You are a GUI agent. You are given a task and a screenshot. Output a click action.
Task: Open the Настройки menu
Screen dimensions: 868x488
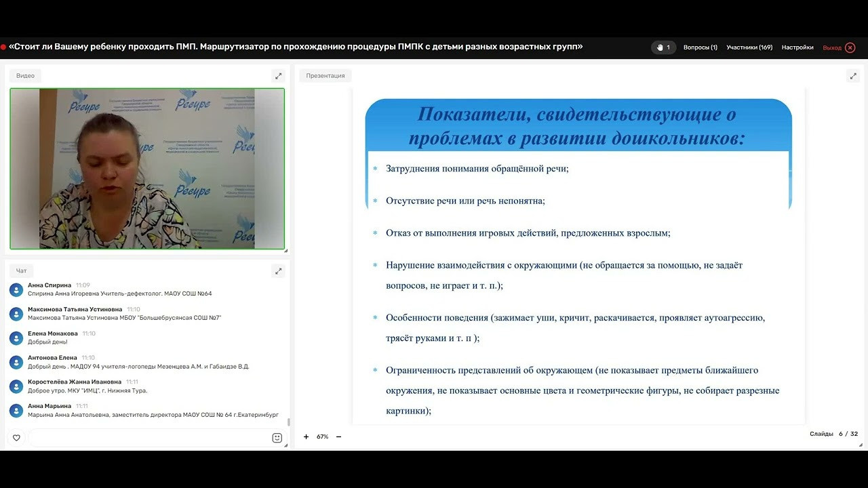pos(797,47)
